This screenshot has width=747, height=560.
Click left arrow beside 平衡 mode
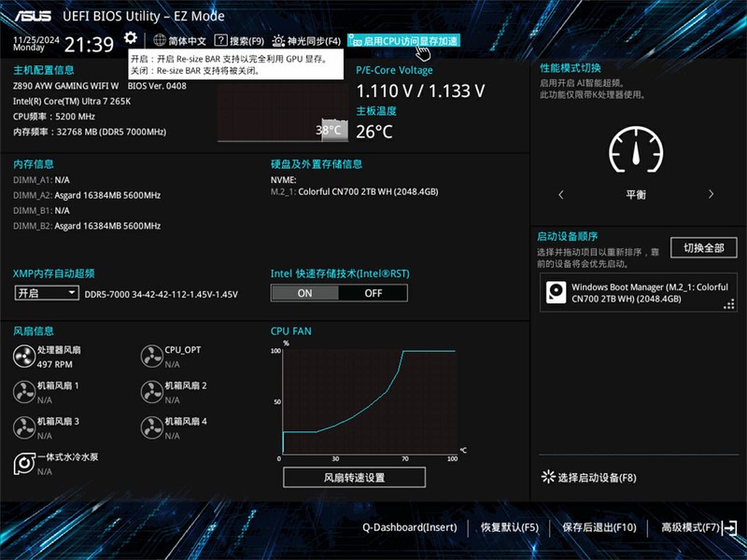[562, 195]
